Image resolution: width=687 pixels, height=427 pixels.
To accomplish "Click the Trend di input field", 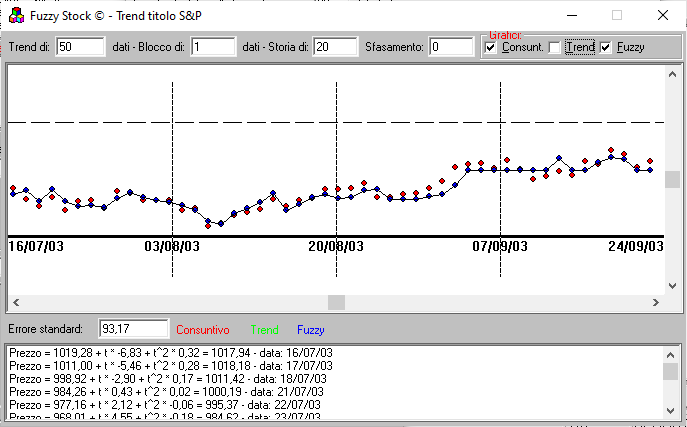I will click(80, 47).
